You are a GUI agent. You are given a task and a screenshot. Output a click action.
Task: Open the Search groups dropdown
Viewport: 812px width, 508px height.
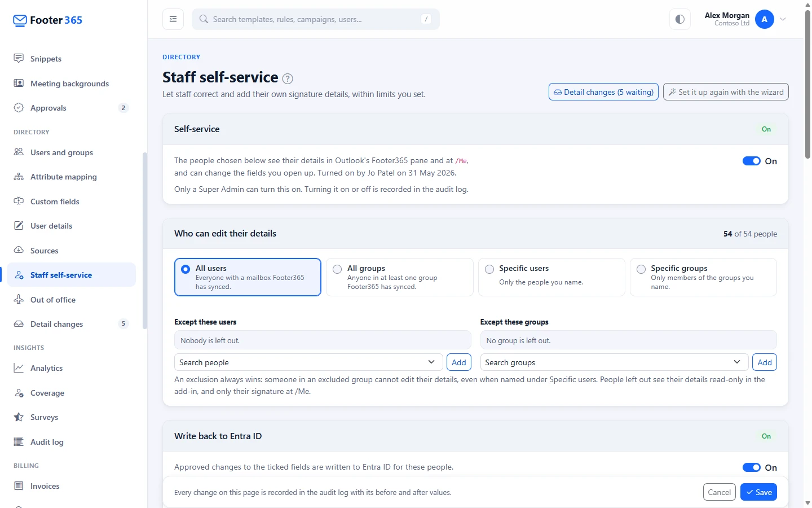pyautogui.click(x=614, y=362)
